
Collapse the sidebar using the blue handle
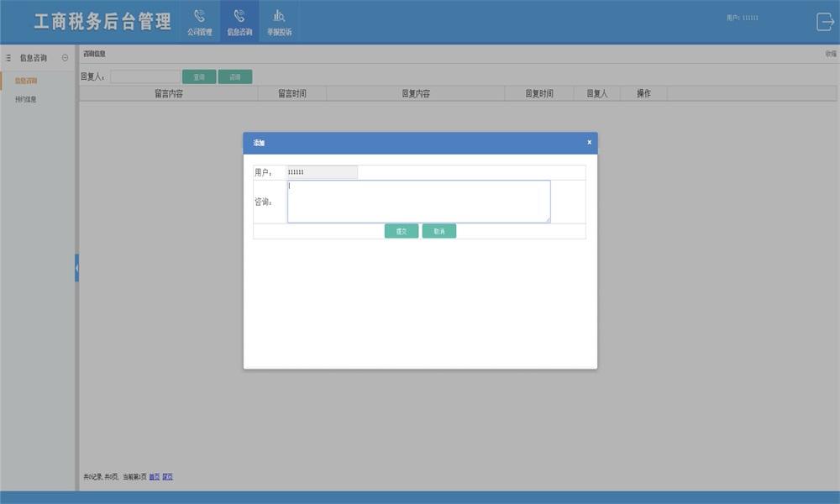[76, 268]
